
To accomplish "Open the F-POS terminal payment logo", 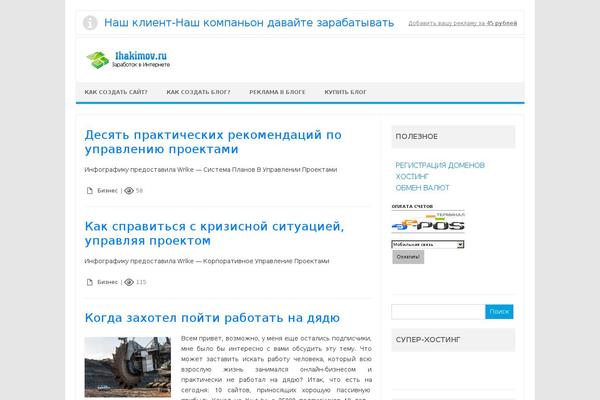I will pos(428,222).
